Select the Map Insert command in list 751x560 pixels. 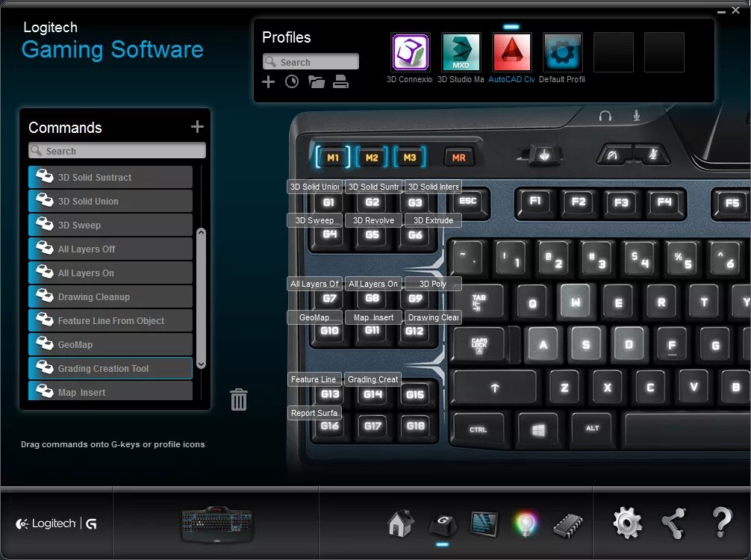(x=110, y=391)
